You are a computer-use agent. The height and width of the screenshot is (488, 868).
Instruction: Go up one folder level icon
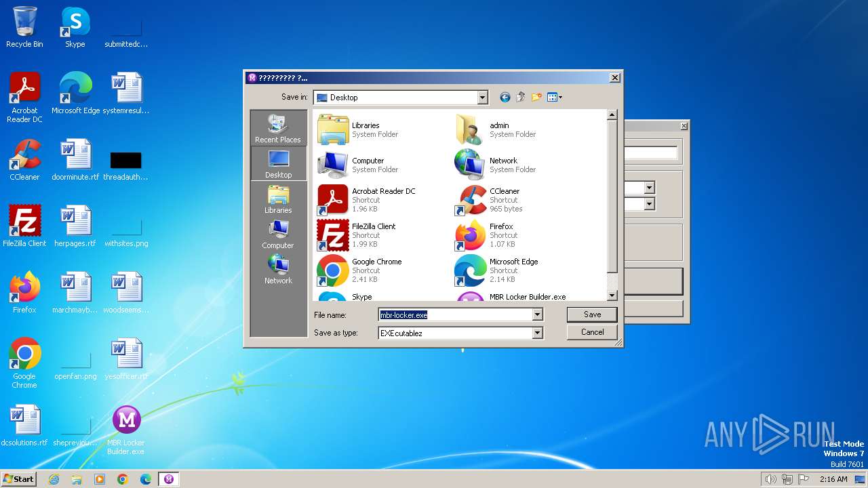[x=521, y=98]
